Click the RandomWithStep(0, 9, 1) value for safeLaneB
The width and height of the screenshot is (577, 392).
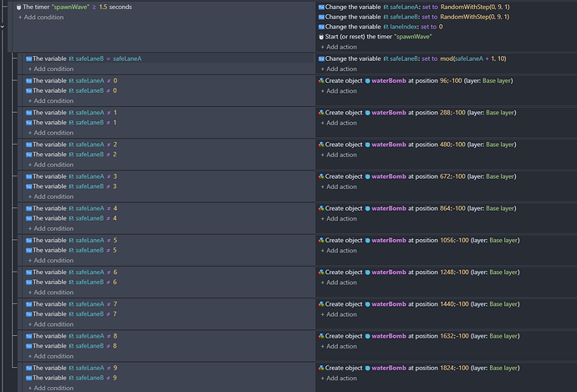tap(474, 17)
